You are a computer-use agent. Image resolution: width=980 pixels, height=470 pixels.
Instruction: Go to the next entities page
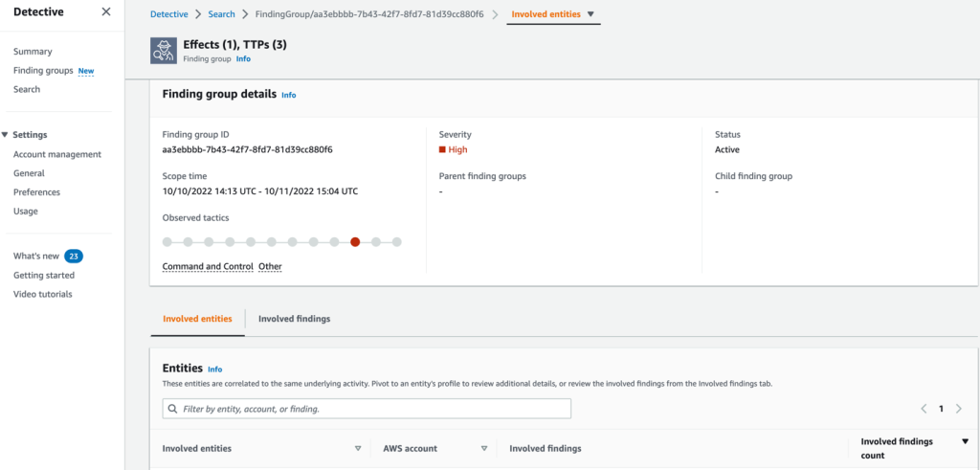(x=959, y=409)
